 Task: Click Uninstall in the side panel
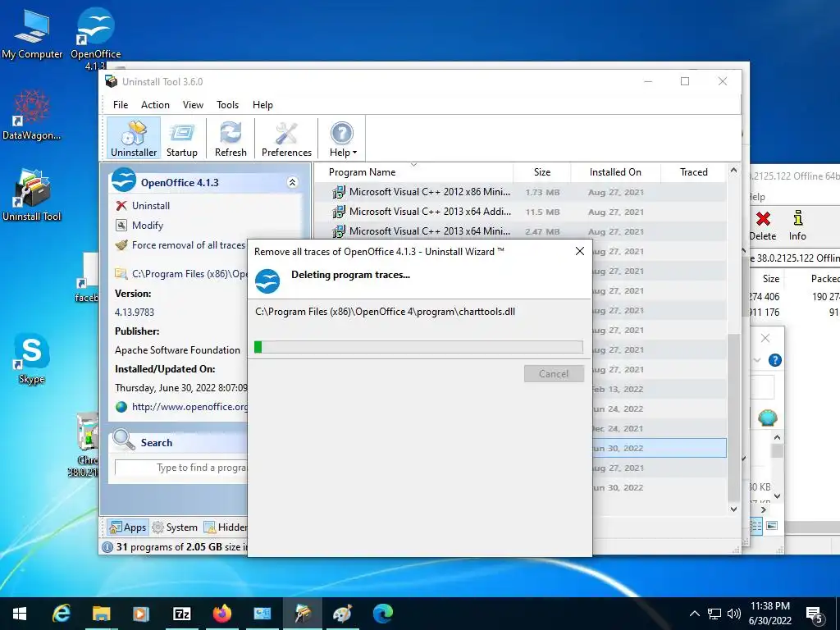click(143, 206)
